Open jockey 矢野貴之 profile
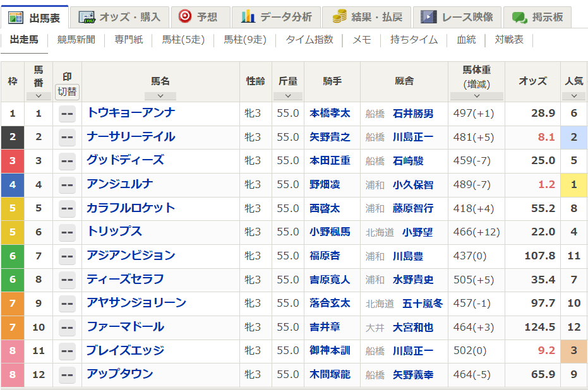 coord(330,137)
